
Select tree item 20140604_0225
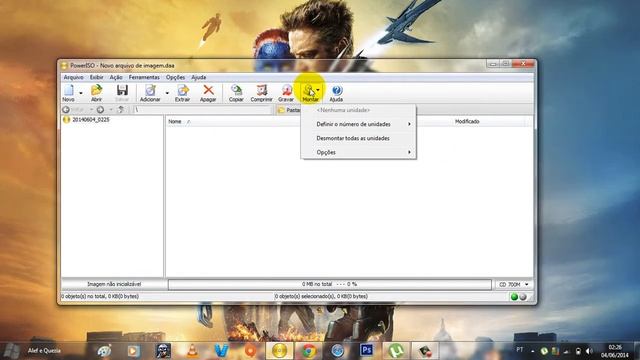tap(91, 120)
